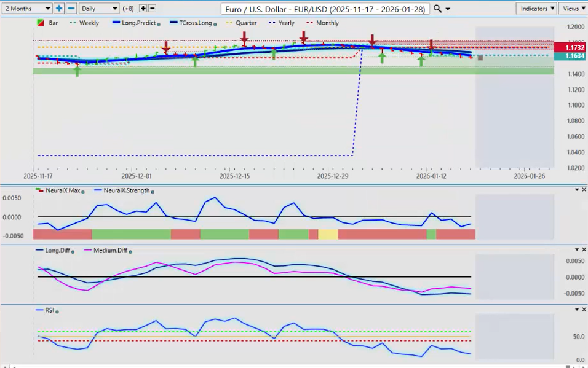Open the 2 Months range dropdown
Image resolution: width=588 pixels, height=368 pixels.
coord(27,9)
